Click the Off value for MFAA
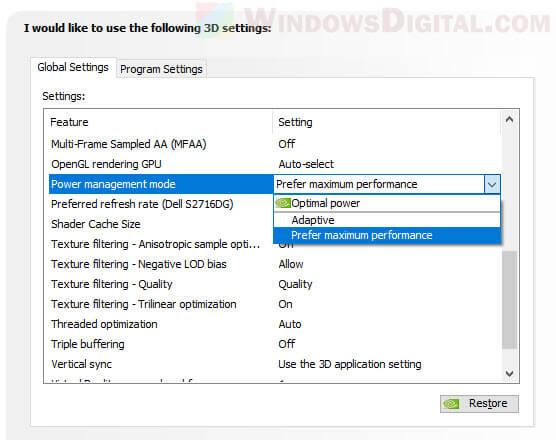The width and height of the screenshot is (556, 440). [287, 144]
